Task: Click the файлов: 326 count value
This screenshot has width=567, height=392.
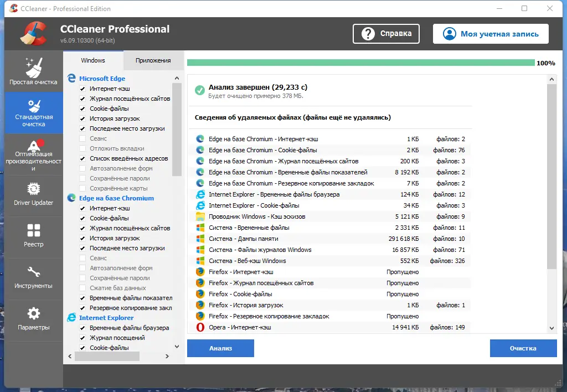Action: pos(447,261)
